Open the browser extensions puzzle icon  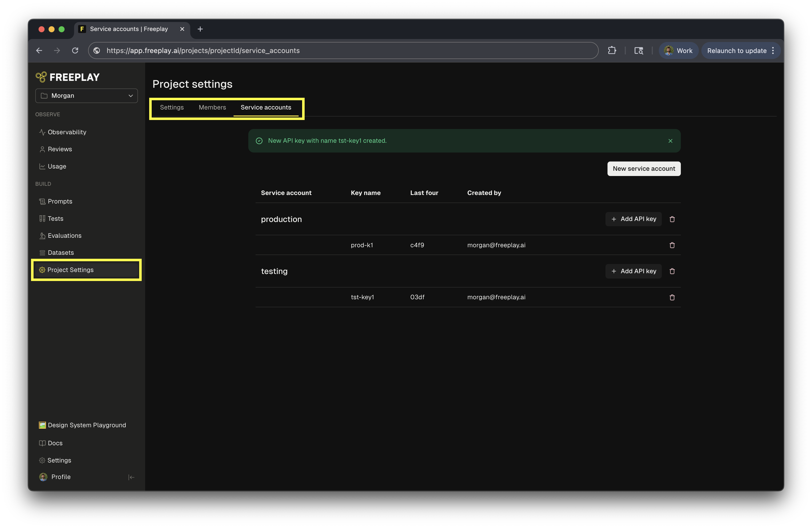612,50
